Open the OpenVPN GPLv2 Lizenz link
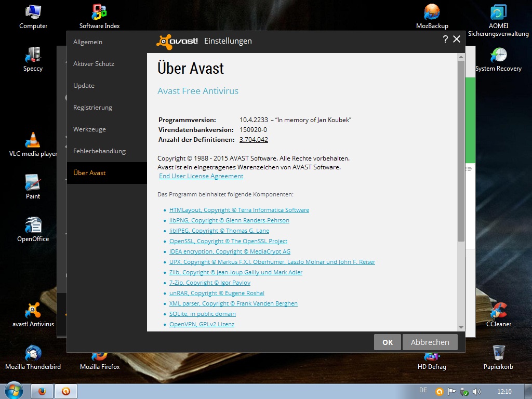 click(x=202, y=324)
